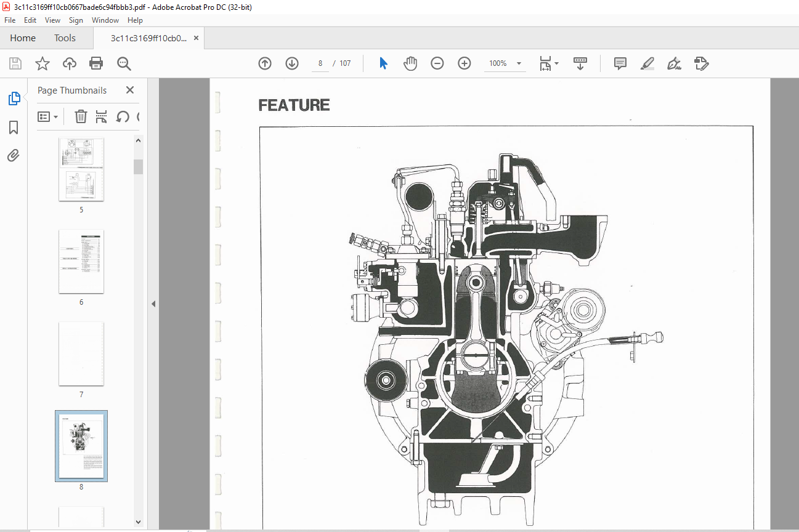The image size is (799, 532).
Task: Select the Highlight text tool
Action: coord(647,63)
